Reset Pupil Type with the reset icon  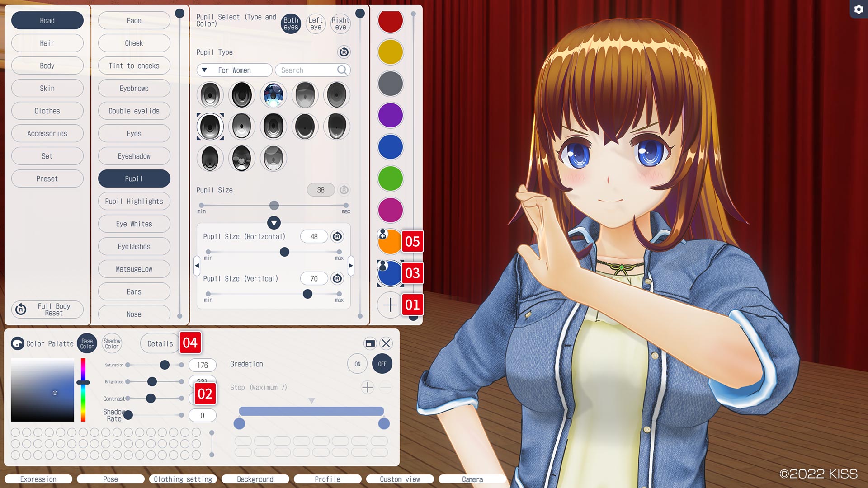[x=344, y=52]
